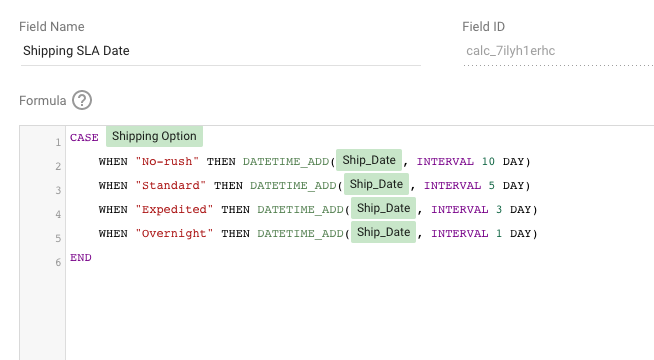Click line number 5 in the gutter
The width and height of the screenshot is (654, 360).
(x=58, y=239)
